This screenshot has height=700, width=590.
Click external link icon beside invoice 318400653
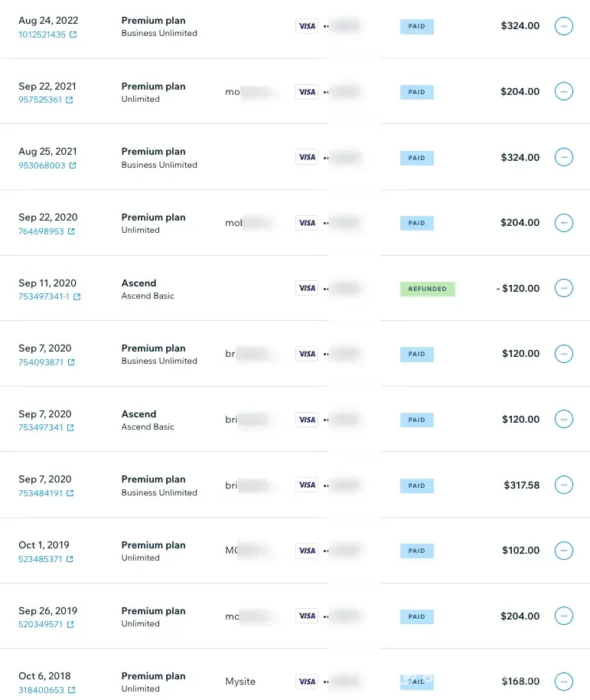coord(71,690)
